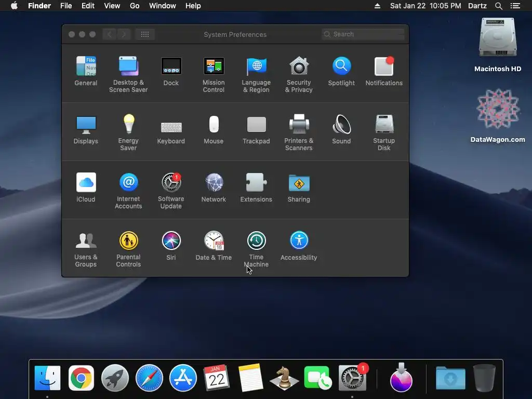Open the General preferences pane

86,71
